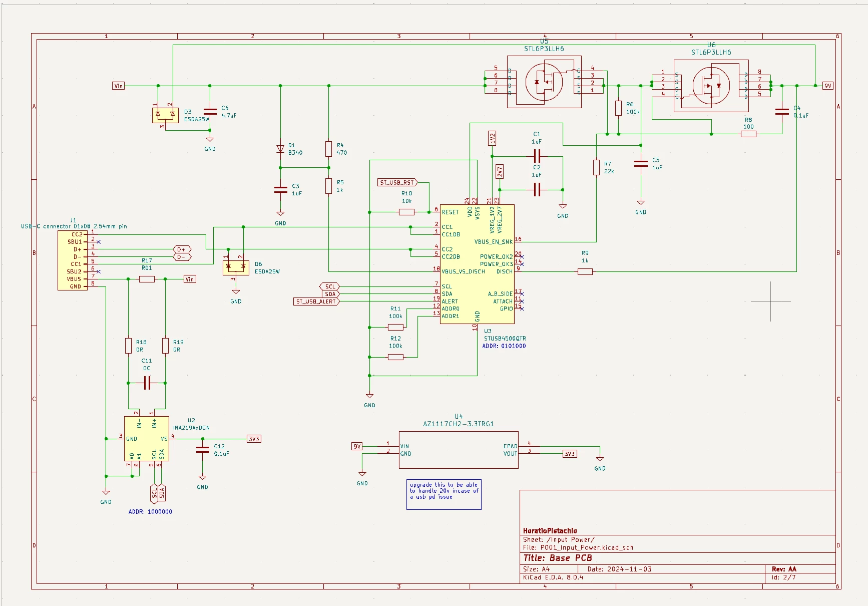
Task: Click the D3 ESDA25W diode symbol
Action: (x=165, y=115)
